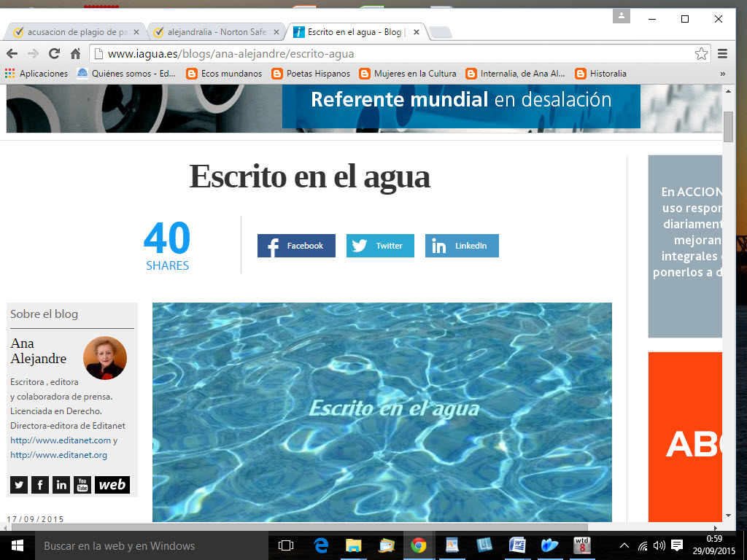The image size is (747, 560).
Task: Click the Escrito en el agua water image
Action: point(382,413)
